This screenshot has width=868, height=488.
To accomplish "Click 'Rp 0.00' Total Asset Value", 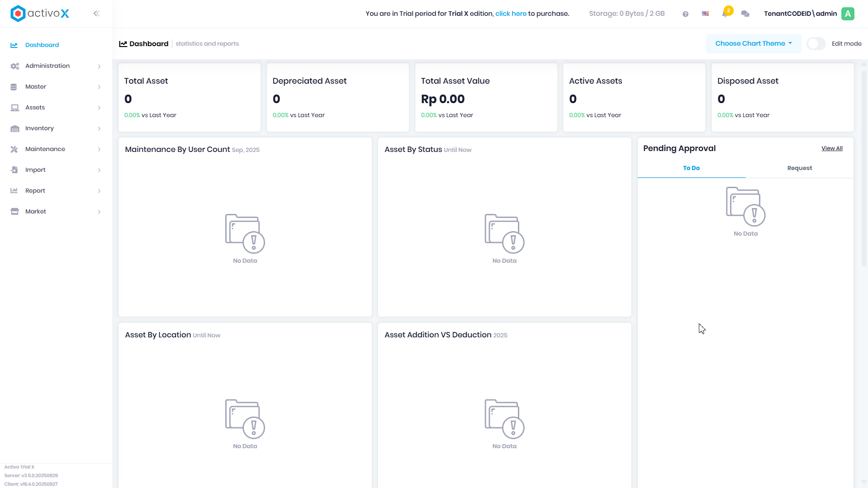I will 443,99.
